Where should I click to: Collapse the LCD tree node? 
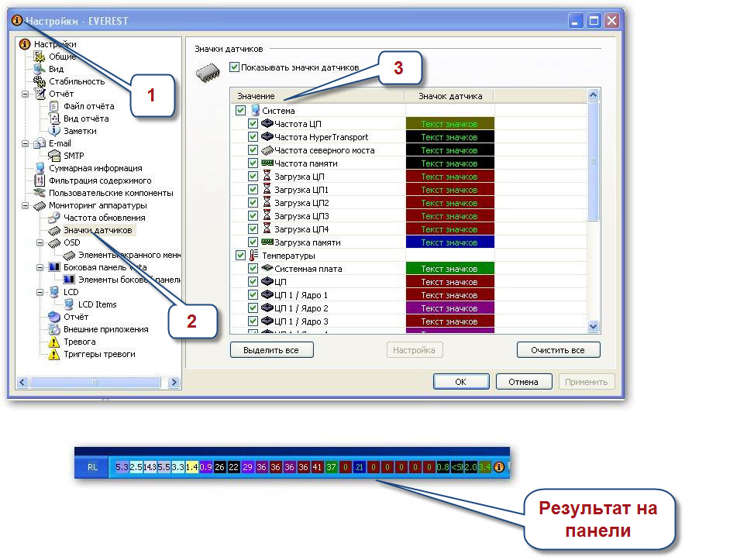pos(40,292)
